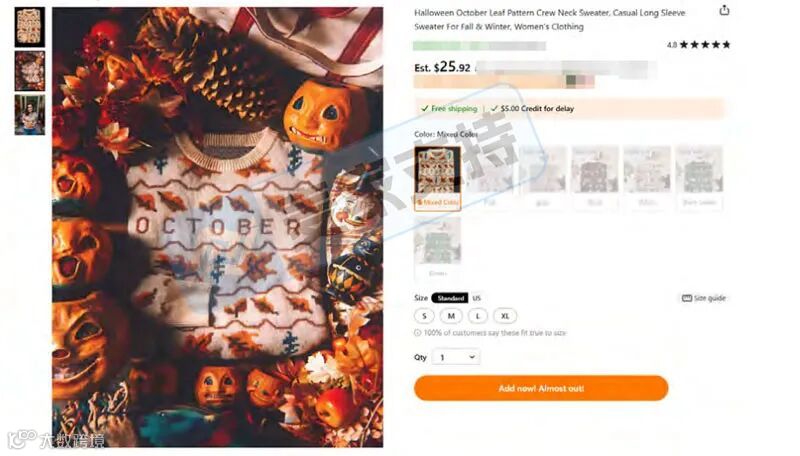Open the Size guide ruler icon
This screenshot has height=456, width=800.
tap(687, 298)
